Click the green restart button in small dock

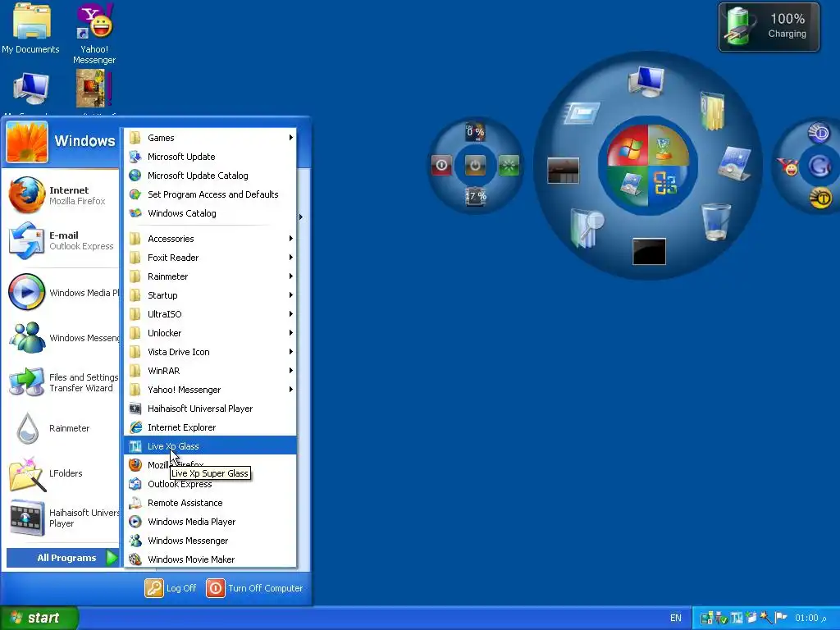coord(509,165)
